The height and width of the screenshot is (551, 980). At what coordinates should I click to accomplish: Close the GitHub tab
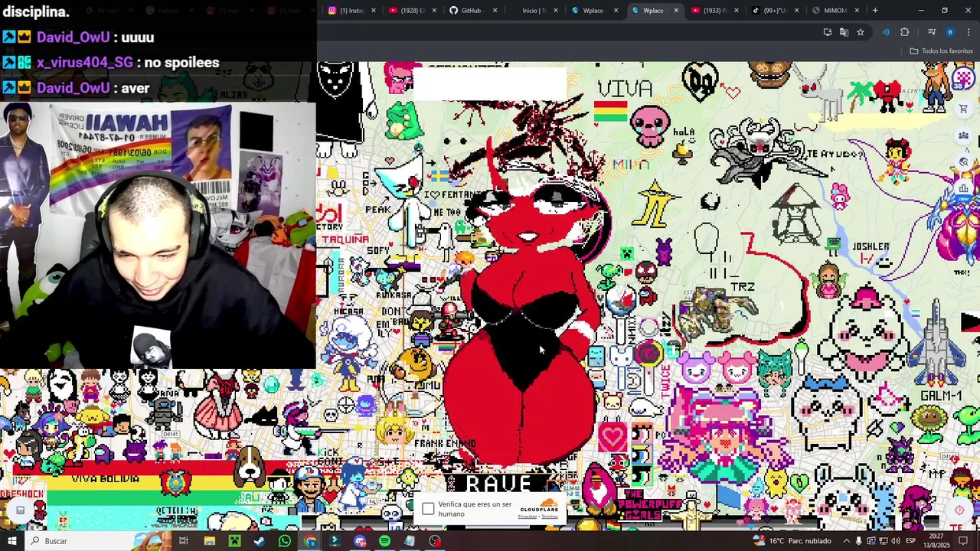click(495, 11)
